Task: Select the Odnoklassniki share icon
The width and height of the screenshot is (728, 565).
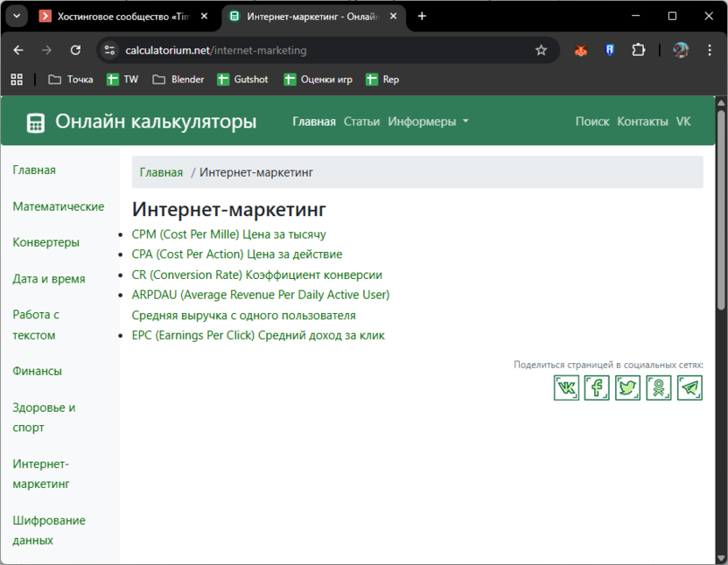Action: 658,387
